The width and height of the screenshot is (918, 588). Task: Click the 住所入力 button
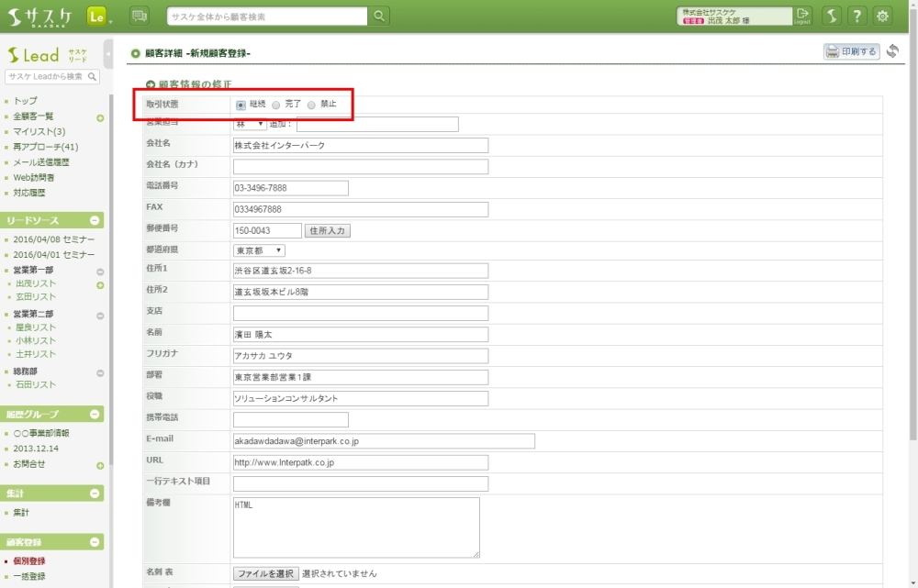pyautogui.click(x=327, y=230)
